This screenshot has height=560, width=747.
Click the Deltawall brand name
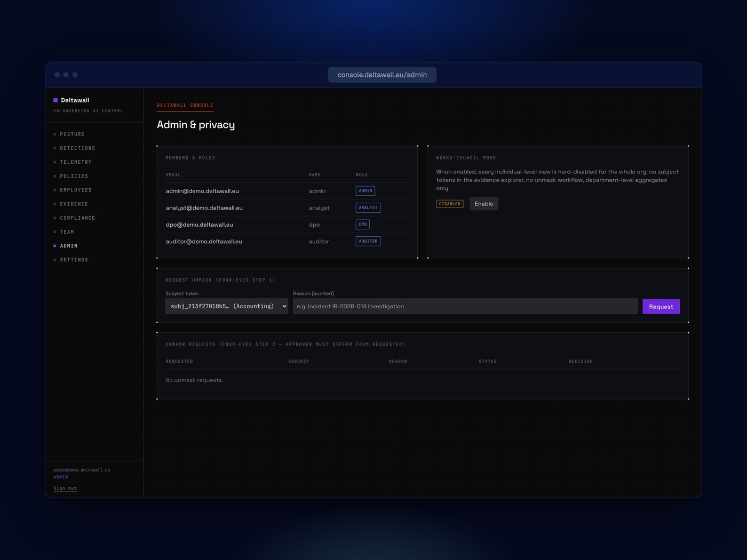(75, 100)
